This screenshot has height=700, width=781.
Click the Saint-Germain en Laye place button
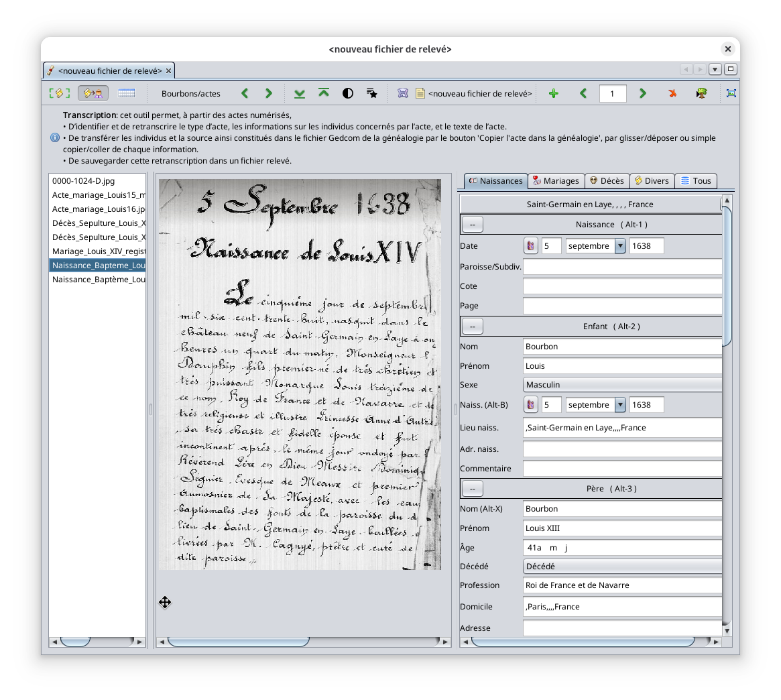(x=590, y=205)
